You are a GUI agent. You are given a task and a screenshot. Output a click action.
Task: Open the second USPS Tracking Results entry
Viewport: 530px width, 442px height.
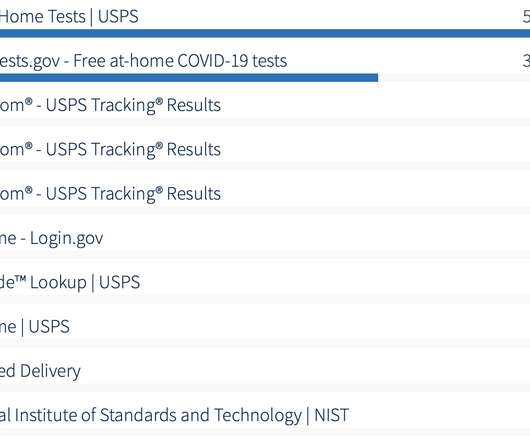(x=110, y=149)
